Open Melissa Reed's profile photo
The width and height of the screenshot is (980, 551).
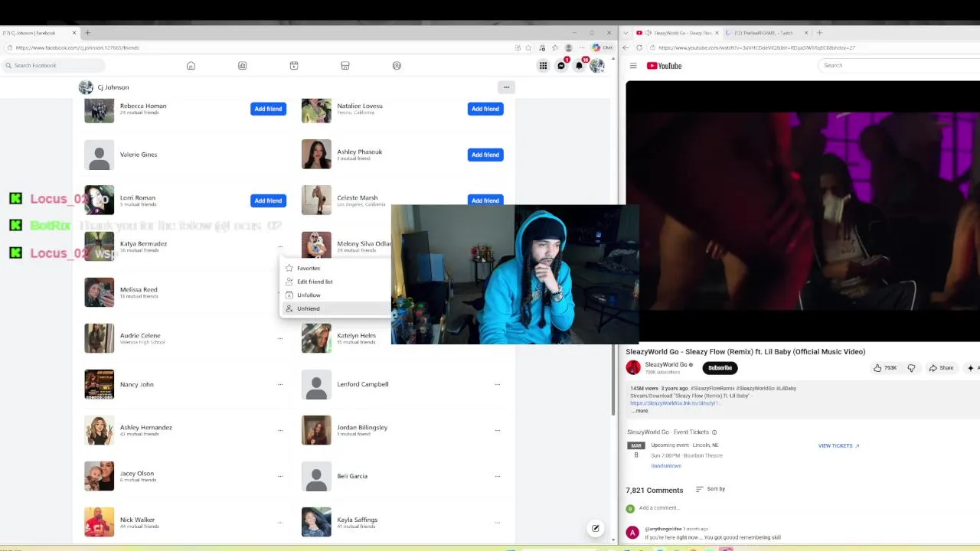99,292
